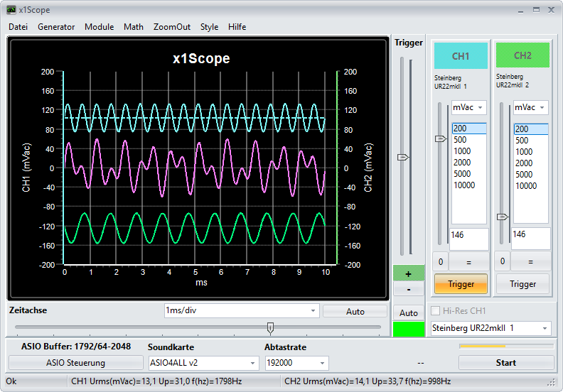Open the Generator menu
The height and width of the screenshot is (392, 563).
coord(56,27)
